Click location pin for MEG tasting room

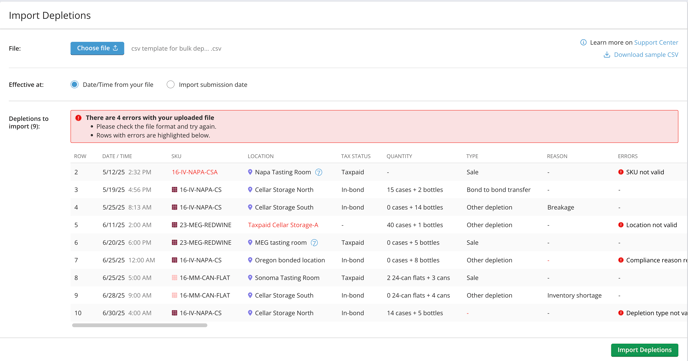[250, 242]
